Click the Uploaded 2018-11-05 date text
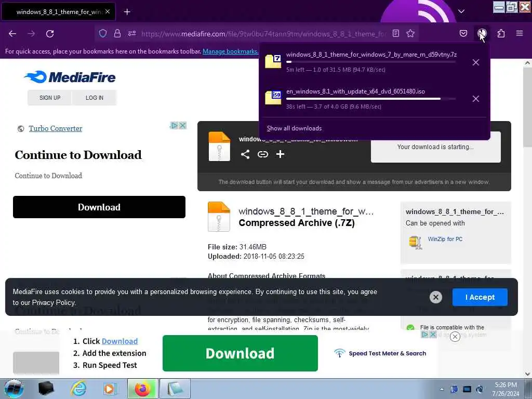Screen dimensions: 532x399 tap(256, 257)
